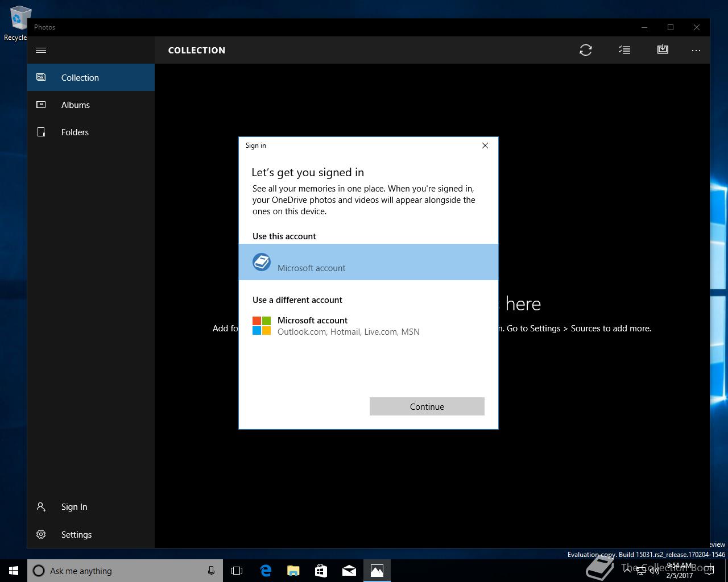The height and width of the screenshot is (582, 728).
Task: Open the Mail app from taskbar
Action: click(349, 571)
